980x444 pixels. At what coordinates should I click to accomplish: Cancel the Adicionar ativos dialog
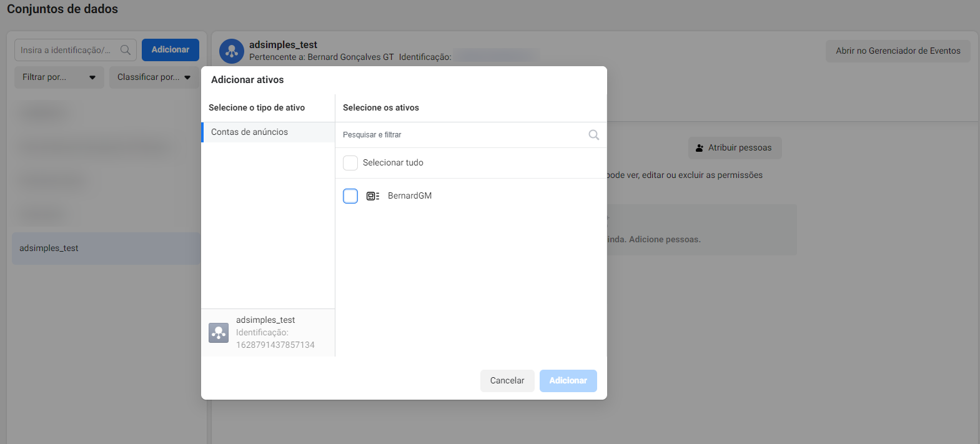[507, 381]
